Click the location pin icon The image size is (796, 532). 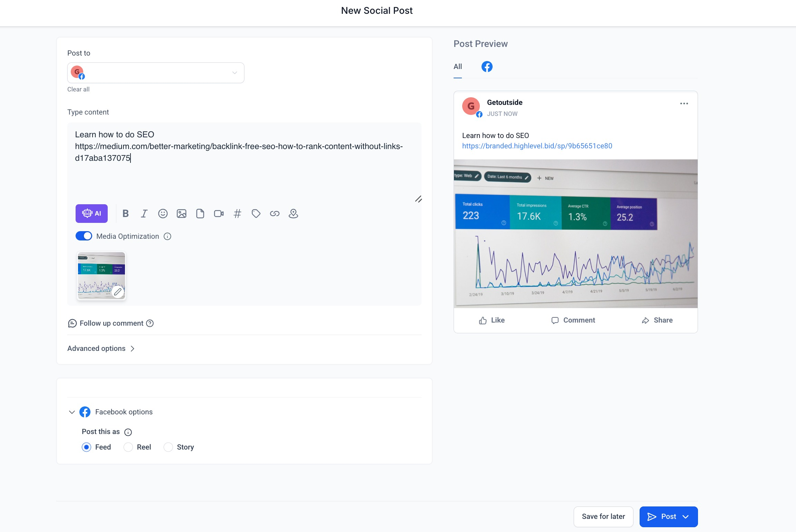tap(293, 214)
